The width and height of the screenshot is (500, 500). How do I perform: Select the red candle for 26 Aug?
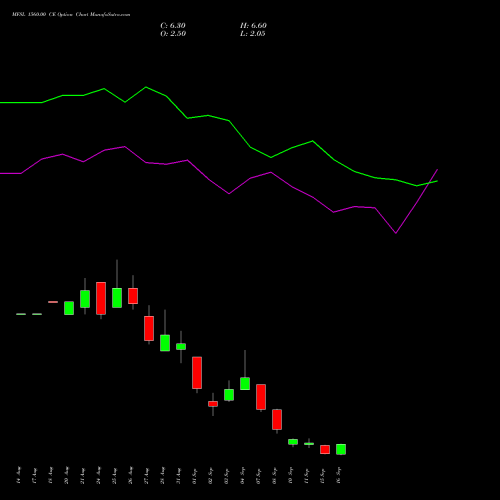pos(133,296)
